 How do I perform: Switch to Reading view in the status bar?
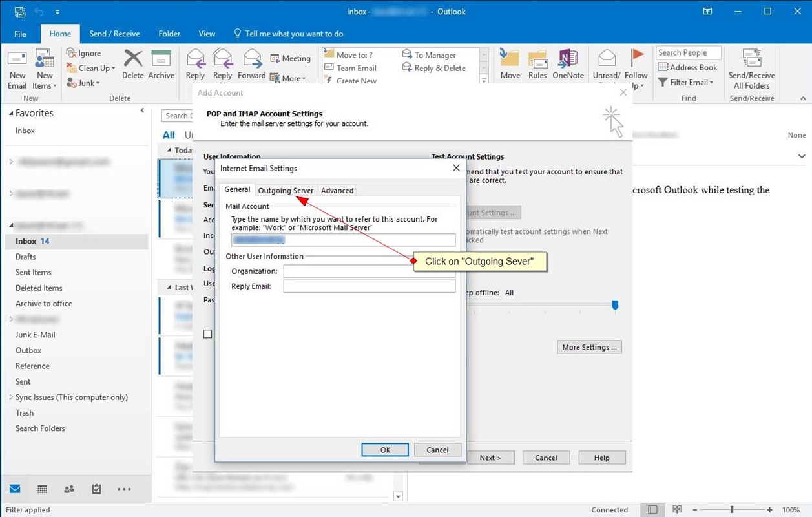pyautogui.click(x=677, y=510)
